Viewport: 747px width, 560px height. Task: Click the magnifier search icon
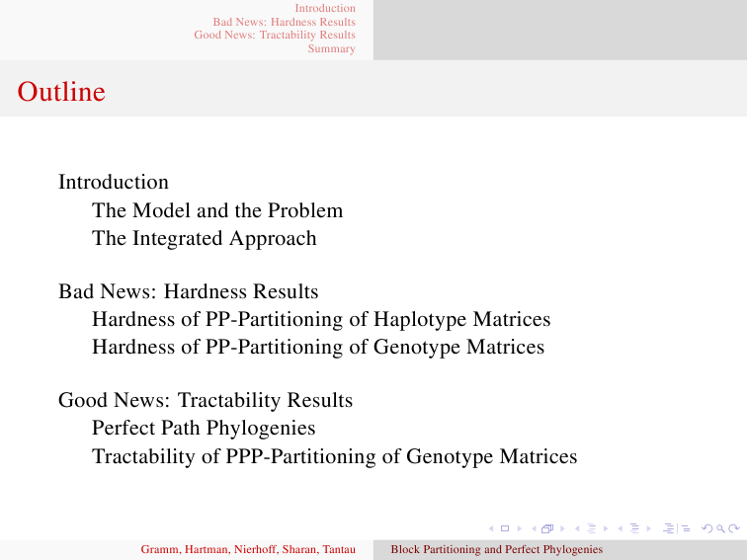coord(720,528)
